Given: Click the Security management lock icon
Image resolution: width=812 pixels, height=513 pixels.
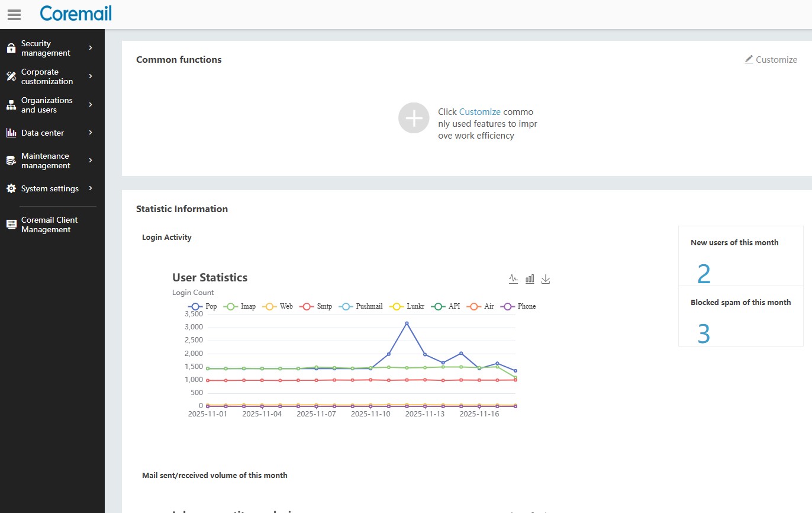Looking at the screenshot, I should pyautogui.click(x=11, y=48).
